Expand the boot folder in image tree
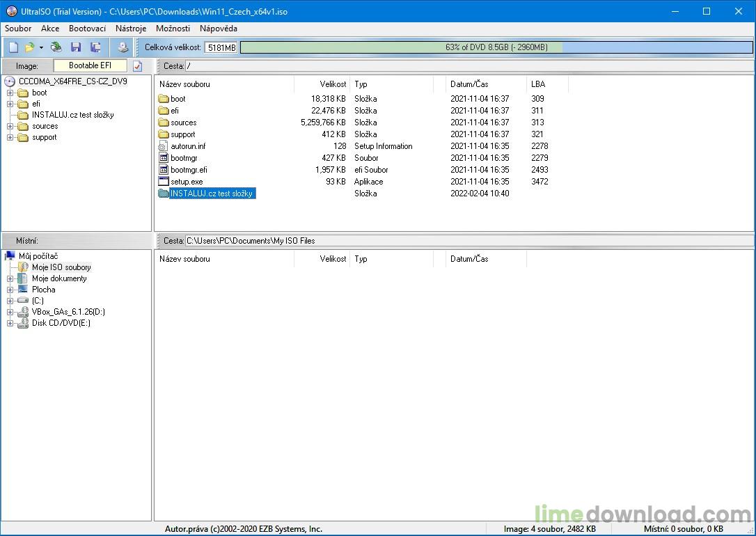Image resolution: width=756 pixels, height=536 pixels. pos(10,93)
